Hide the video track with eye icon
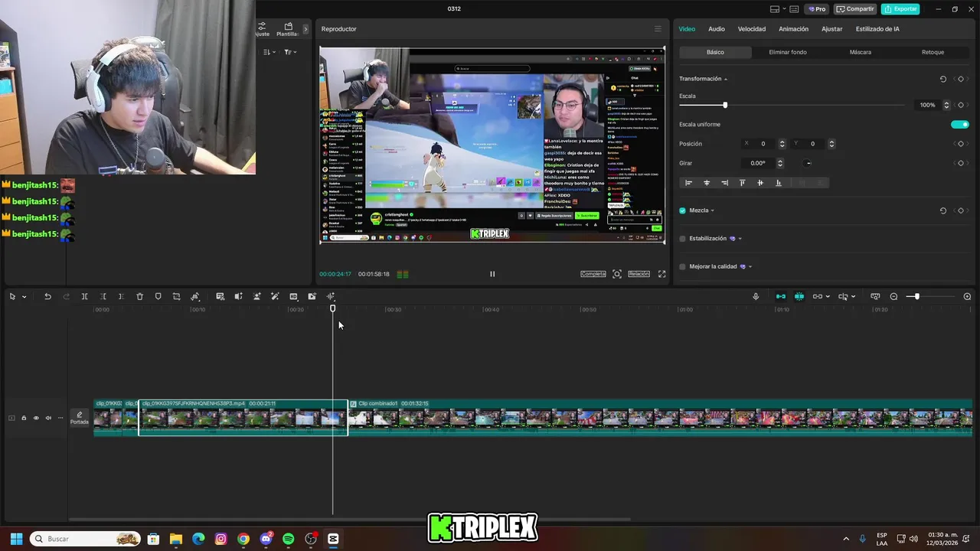Screen dimensions: 980x551 35,418
